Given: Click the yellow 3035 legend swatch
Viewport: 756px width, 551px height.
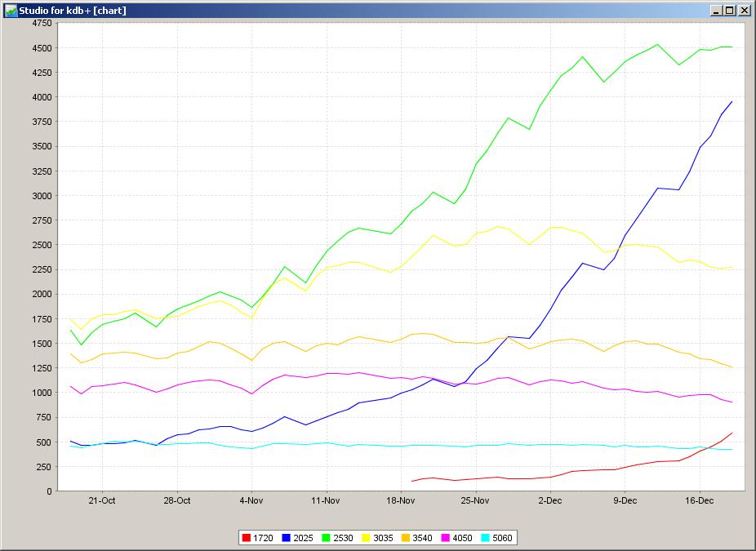Looking at the screenshot, I should [x=367, y=538].
